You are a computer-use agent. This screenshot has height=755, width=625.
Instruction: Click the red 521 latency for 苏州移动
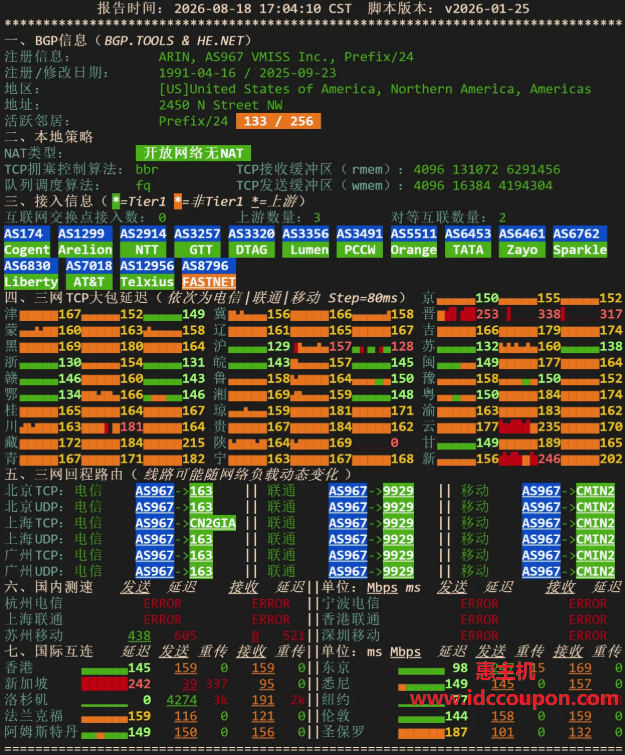point(294,636)
